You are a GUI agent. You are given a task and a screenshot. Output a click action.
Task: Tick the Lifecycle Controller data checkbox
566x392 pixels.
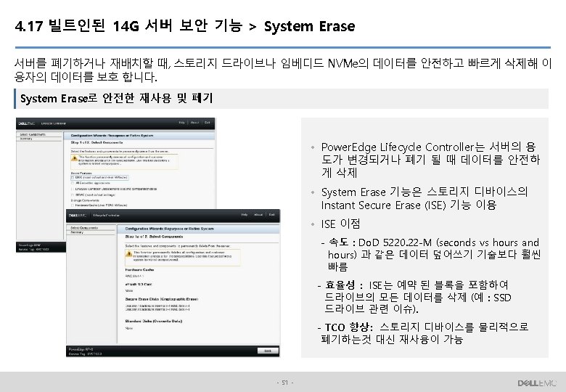[73, 189]
